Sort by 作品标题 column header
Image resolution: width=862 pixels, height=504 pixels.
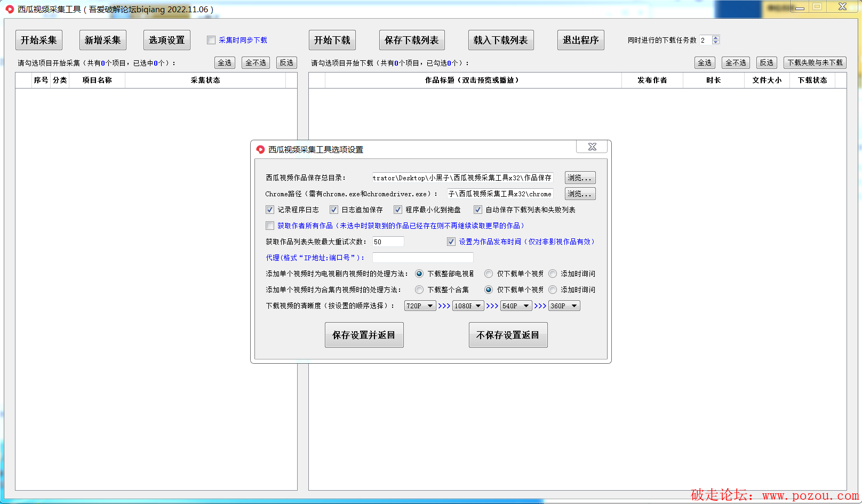[x=473, y=80]
